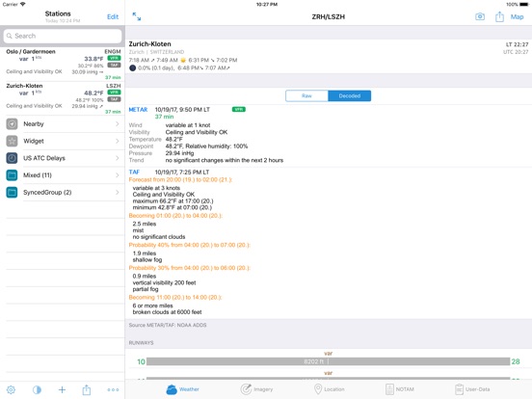This screenshot has width=532, height=399.
Task: Click the 10:27 PM status bar clock
Action: [267, 5]
